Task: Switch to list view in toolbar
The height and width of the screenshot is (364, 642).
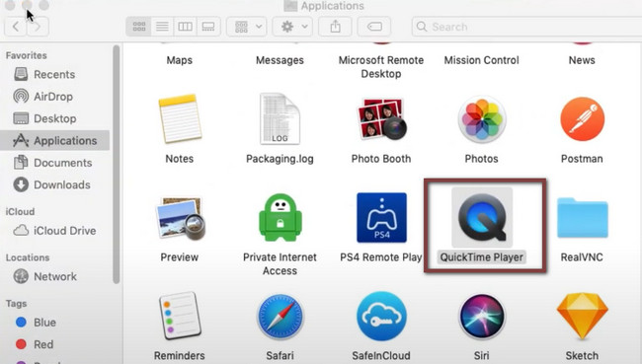Action: pos(162,27)
